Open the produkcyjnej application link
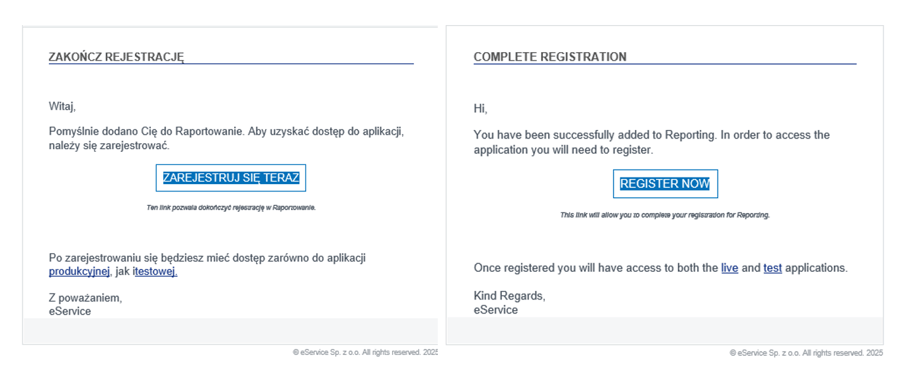910x386 pixels. [80, 272]
